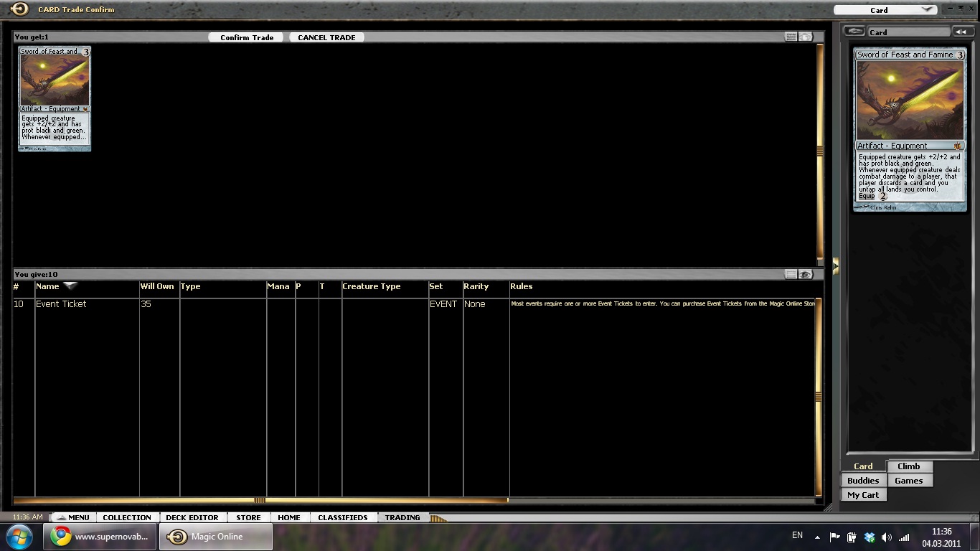Open the MENU button in the bottom bar
Image resolution: width=980 pixels, height=551 pixels.
coord(72,517)
